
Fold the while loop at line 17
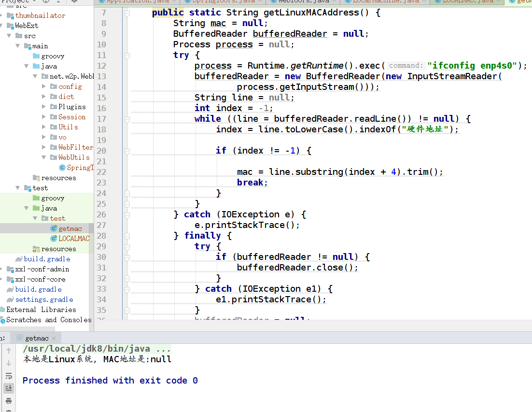click(127, 119)
